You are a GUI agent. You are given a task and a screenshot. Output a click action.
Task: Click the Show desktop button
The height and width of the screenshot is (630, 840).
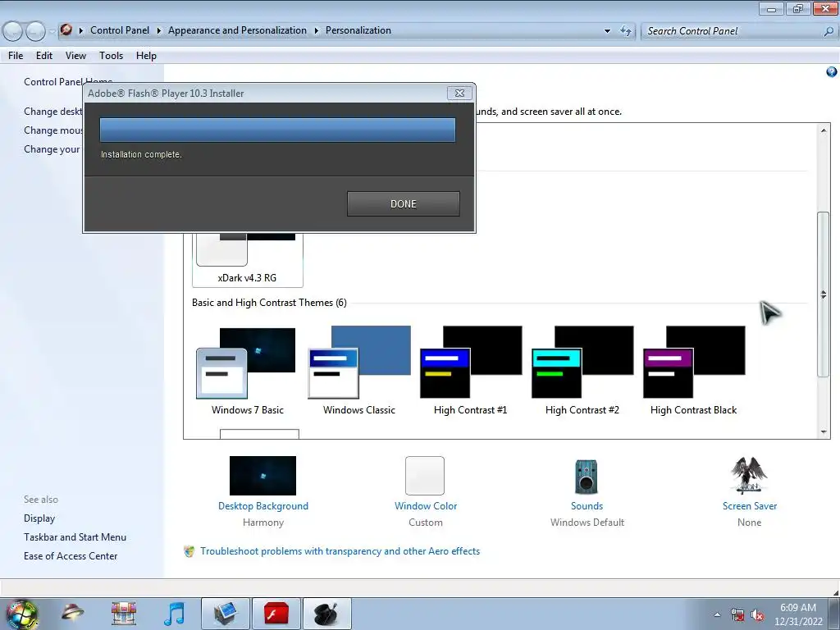pos(834,614)
